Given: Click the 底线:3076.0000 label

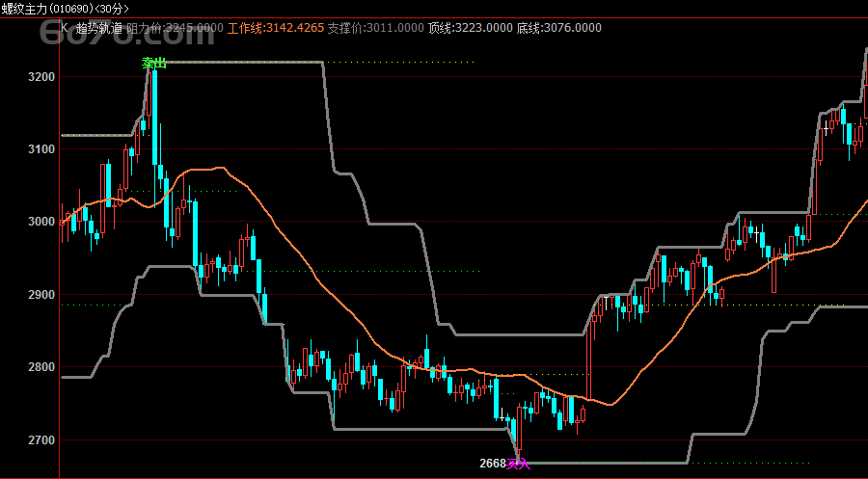Looking at the screenshot, I should click(559, 28).
